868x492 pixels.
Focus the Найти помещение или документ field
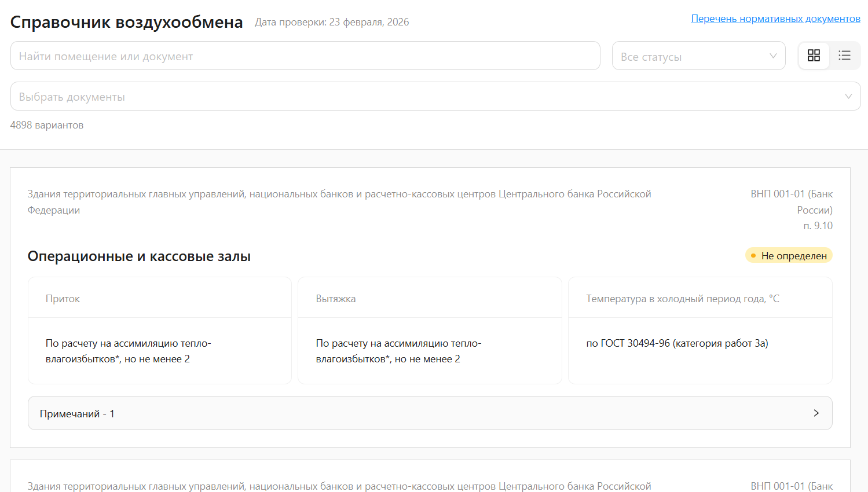pos(305,56)
